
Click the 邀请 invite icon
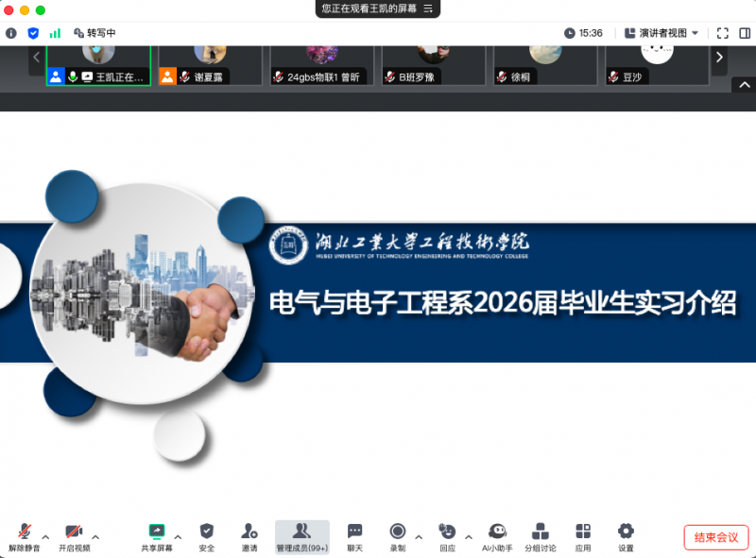click(249, 536)
